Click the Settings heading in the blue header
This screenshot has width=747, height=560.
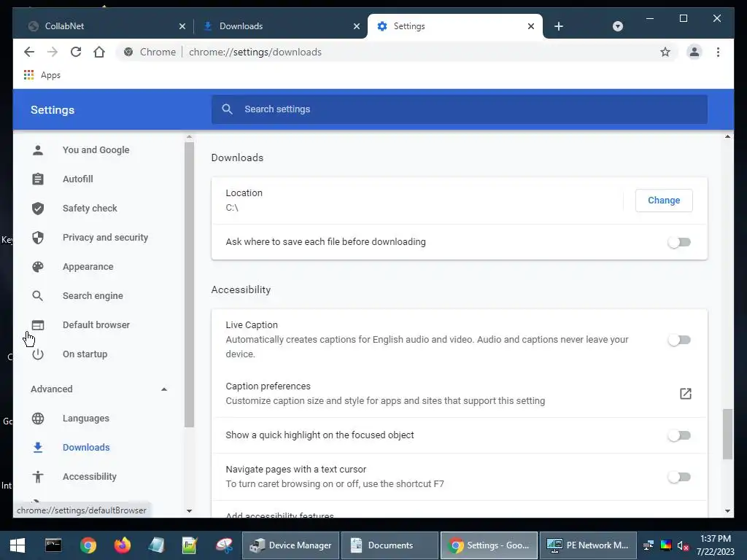click(x=53, y=110)
